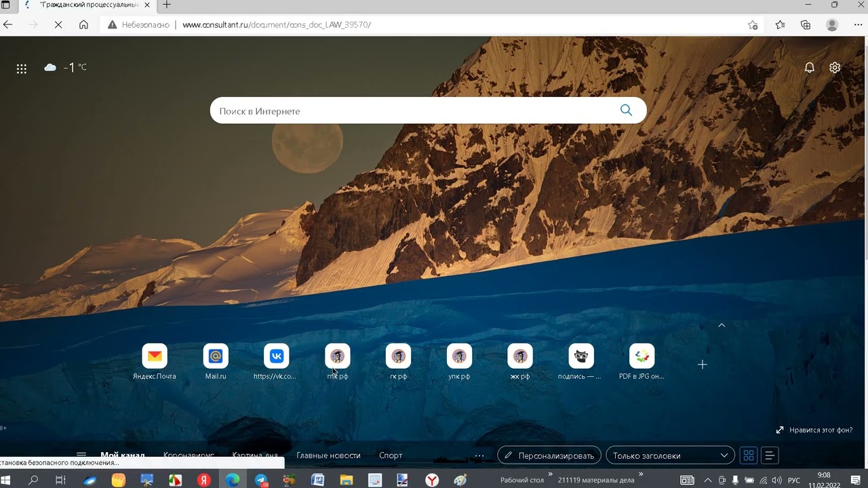The height and width of the screenshot is (488, 868).
Task: Open Yandex Browser from the taskbar
Action: pos(431,480)
